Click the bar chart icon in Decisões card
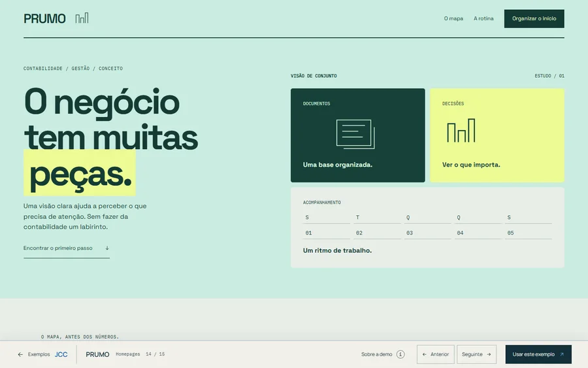Viewport: 588px width, 368px height. (461, 130)
